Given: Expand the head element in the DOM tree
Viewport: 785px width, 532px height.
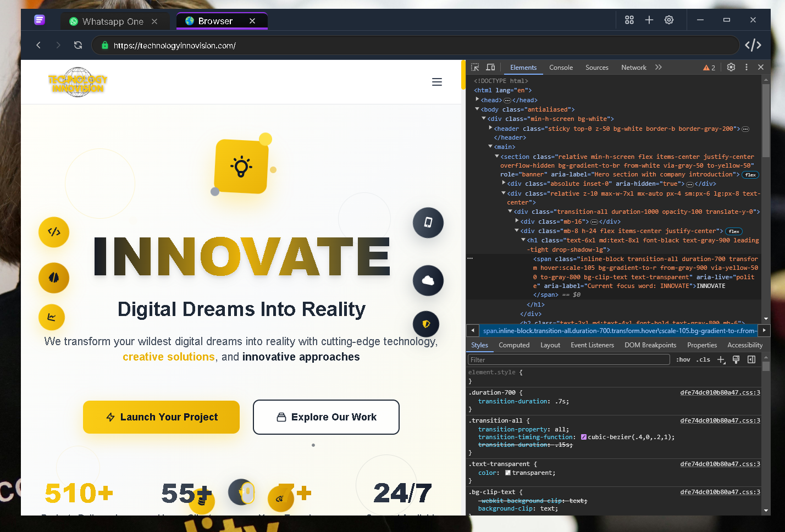Looking at the screenshot, I should click(477, 99).
